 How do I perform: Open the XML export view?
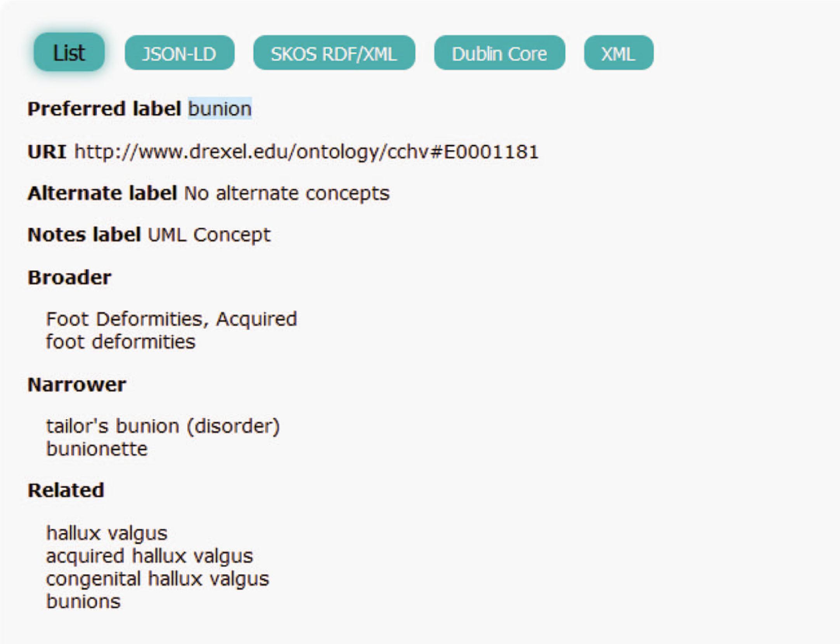[x=617, y=53]
